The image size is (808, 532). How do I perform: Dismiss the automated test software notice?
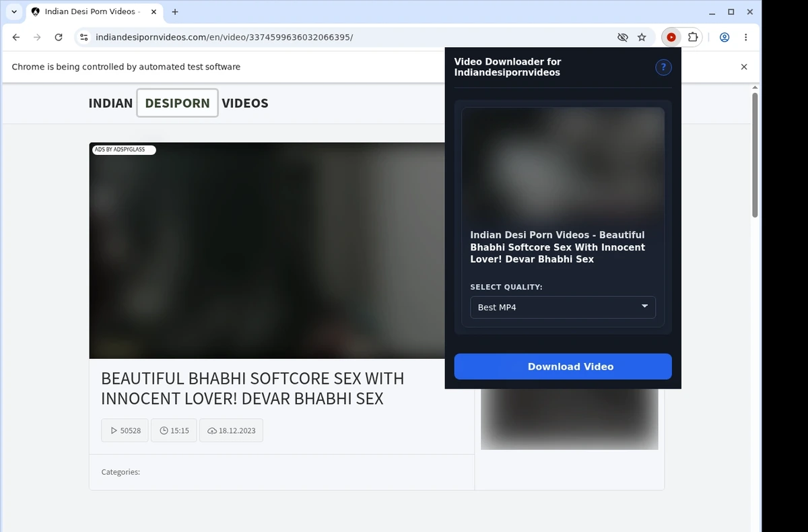click(744, 67)
